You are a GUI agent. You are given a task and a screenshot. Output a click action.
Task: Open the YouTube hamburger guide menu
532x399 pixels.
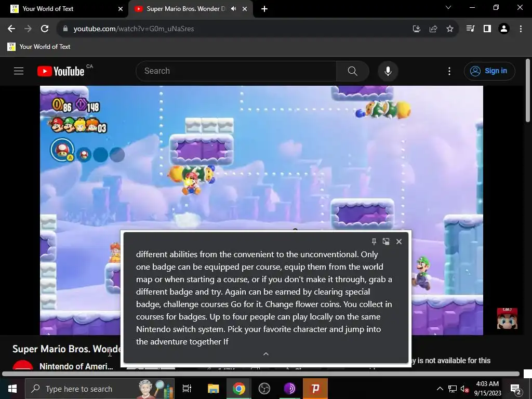point(19,71)
